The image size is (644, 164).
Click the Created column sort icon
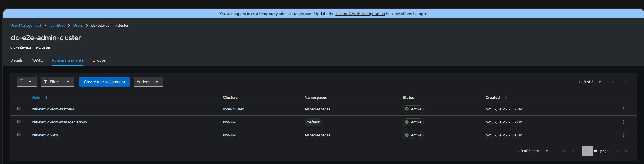pyautogui.click(x=506, y=98)
